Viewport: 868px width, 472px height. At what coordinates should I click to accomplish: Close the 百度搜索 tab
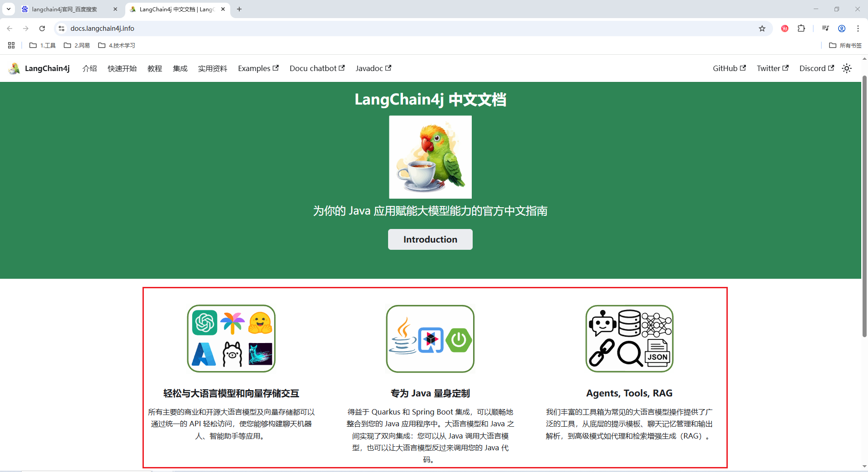115,9
